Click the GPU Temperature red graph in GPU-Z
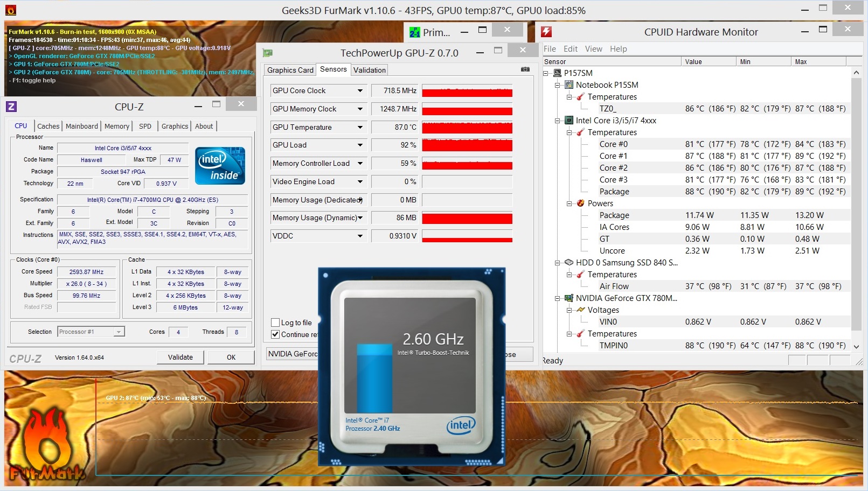Screen dimensions: 868x491 467,128
